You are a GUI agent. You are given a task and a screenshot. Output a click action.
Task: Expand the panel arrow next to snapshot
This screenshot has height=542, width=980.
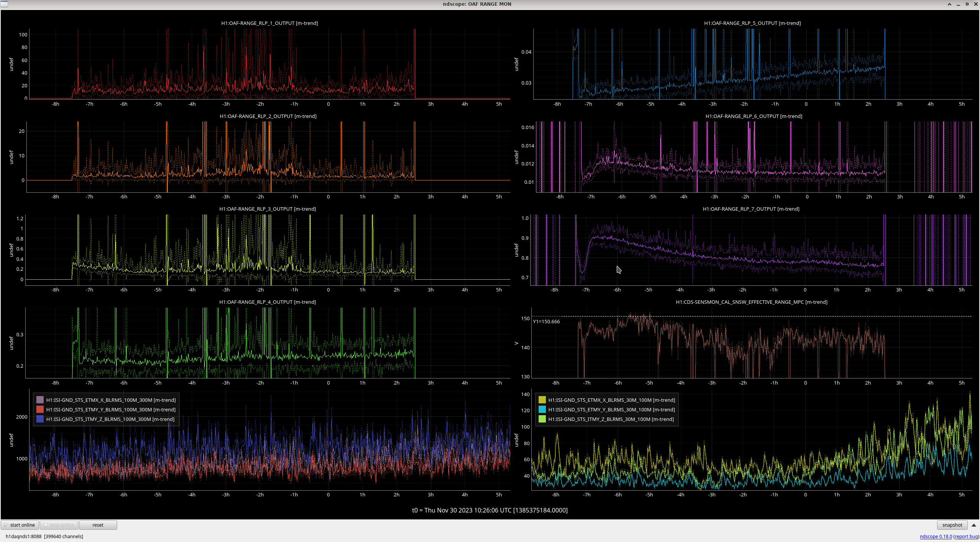974,525
